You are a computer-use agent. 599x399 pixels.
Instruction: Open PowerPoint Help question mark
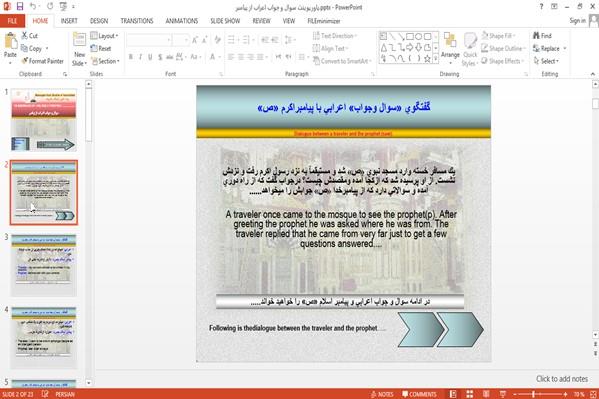point(541,6)
